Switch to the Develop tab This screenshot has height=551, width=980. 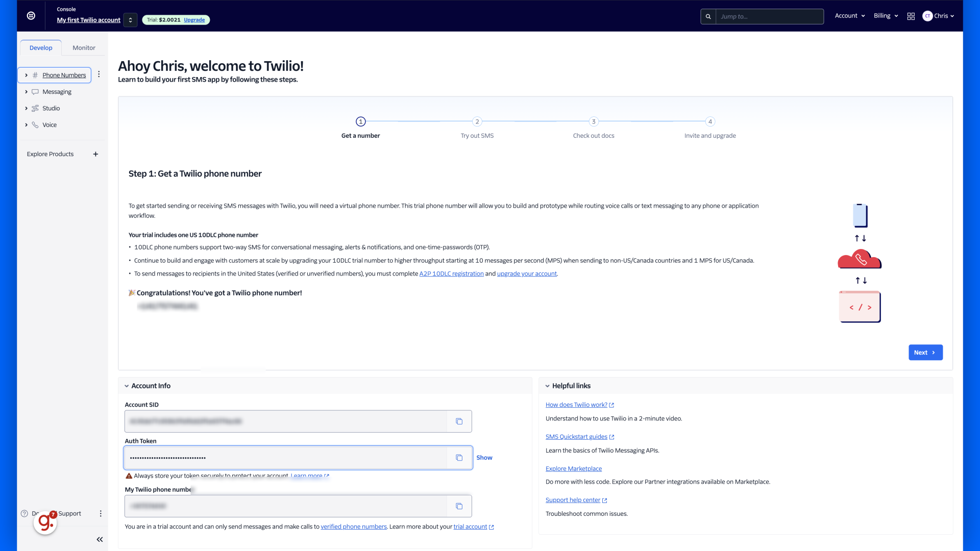pyautogui.click(x=41, y=47)
